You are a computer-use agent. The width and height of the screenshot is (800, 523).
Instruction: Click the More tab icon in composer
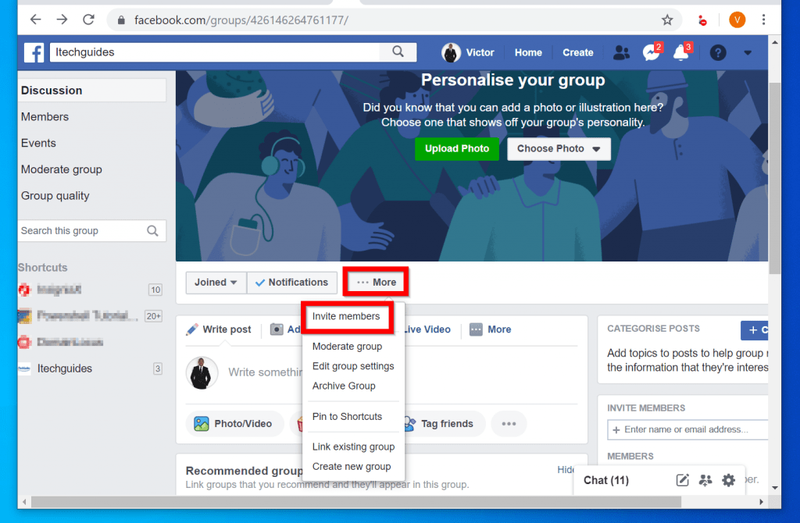pyautogui.click(x=476, y=330)
